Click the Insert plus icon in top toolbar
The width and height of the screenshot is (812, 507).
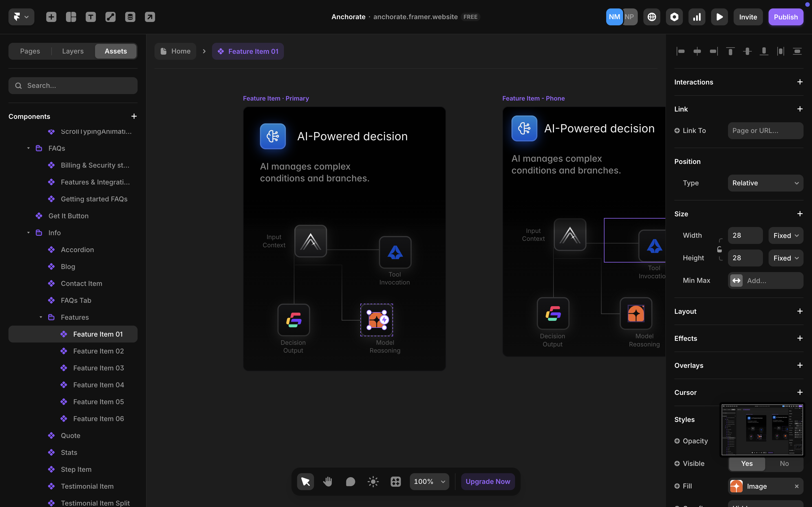click(x=51, y=17)
